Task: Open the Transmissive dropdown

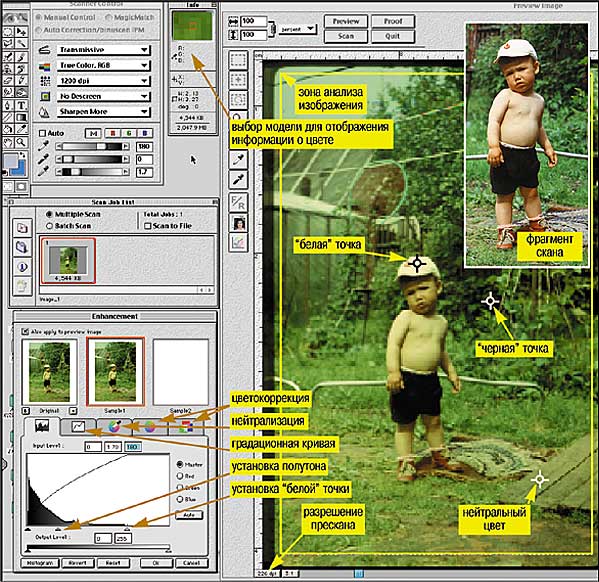Action: click(x=104, y=50)
